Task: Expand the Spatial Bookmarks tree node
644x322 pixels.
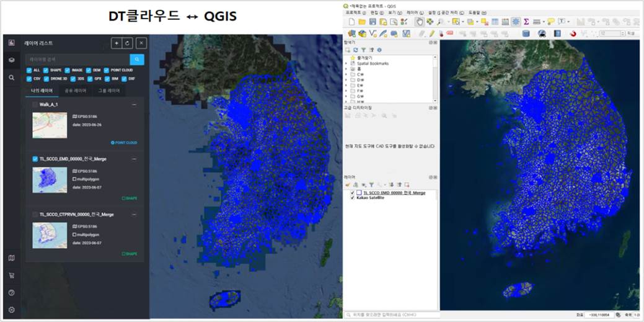Action: (346, 63)
